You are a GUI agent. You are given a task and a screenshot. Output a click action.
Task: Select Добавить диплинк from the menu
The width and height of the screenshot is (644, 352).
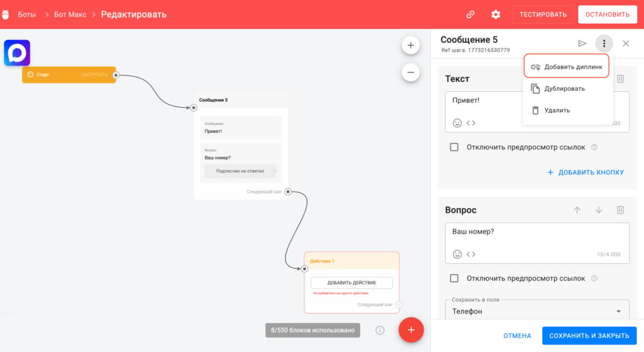point(566,67)
